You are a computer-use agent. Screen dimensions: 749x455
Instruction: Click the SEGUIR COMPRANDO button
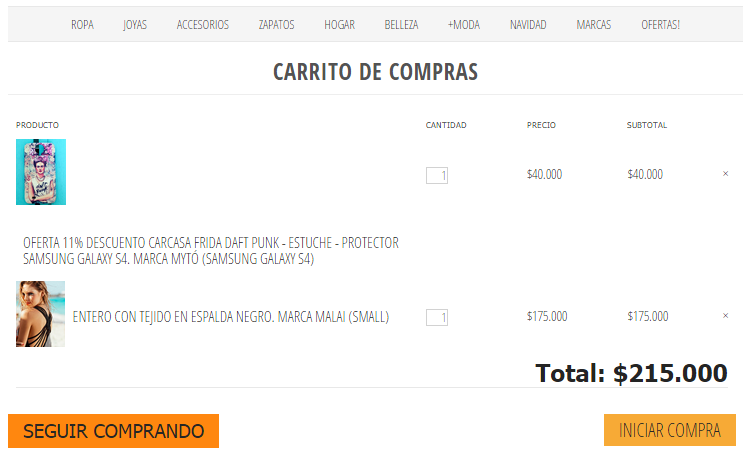(113, 431)
